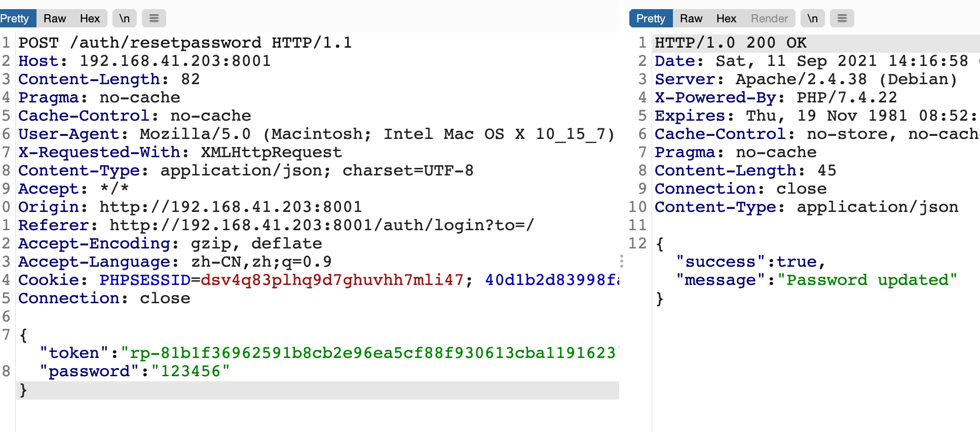
Task: Switch request view to Raw tab
Action: (55, 19)
